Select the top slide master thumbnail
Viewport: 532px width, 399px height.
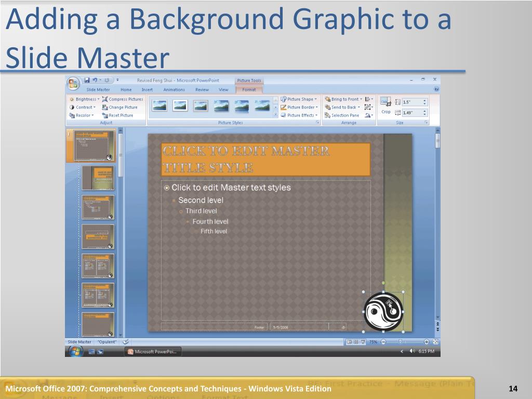coord(94,146)
